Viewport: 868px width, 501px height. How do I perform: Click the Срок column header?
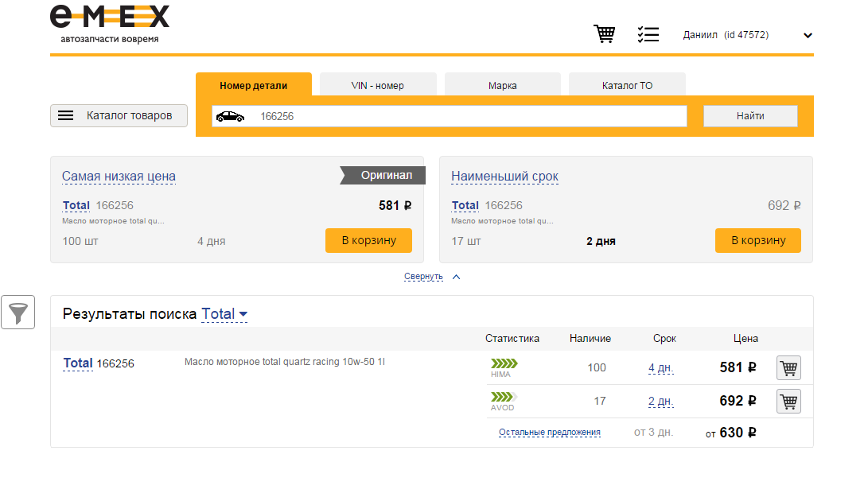(664, 338)
